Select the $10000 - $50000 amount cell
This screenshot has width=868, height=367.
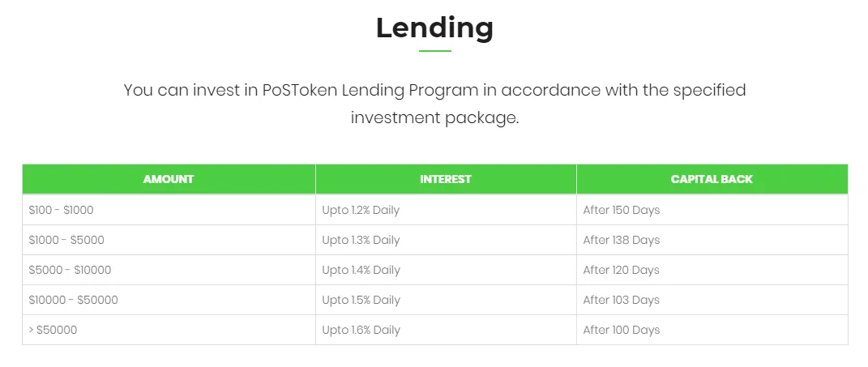tap(74, 300)
